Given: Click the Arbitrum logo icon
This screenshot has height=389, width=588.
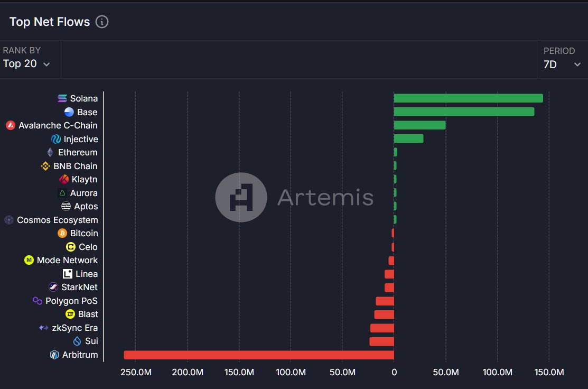Looking at the screenshot, I should [54, 355].
